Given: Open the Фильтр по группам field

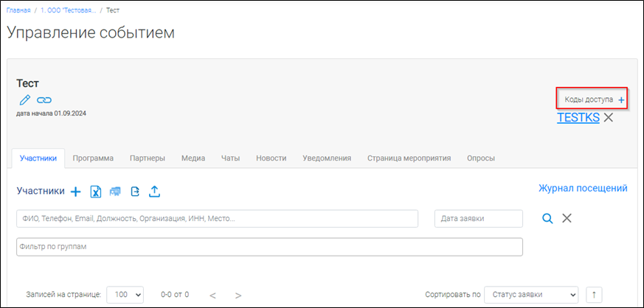Looking at the screenshot, I should point(269,246).
